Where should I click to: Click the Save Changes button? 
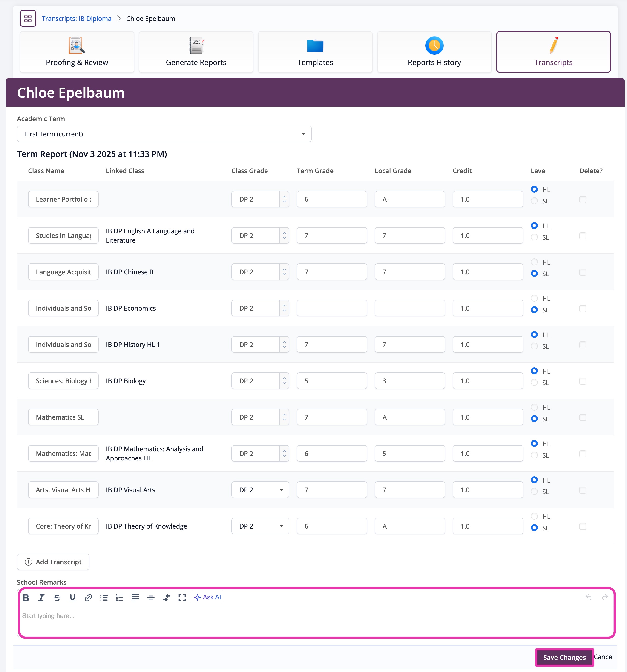click(x=564, y=657)
